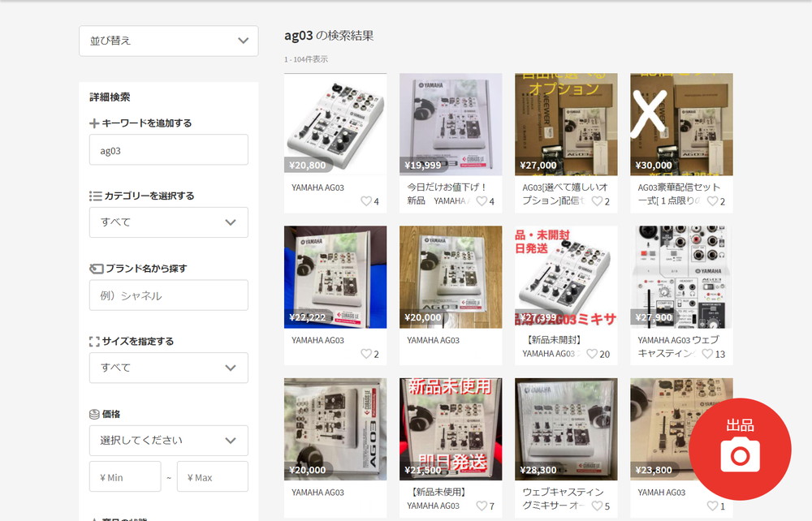Viewport: 812px width, 521px height.
Task: Like the ¥27,399 新品未開封 listing heart
Action: click(x=592, y=353)
